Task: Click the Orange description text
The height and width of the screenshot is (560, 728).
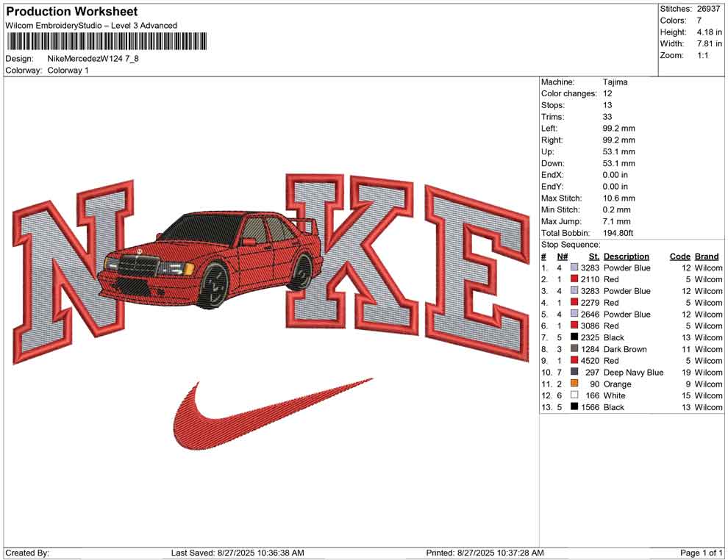Action: pos(617,384)
